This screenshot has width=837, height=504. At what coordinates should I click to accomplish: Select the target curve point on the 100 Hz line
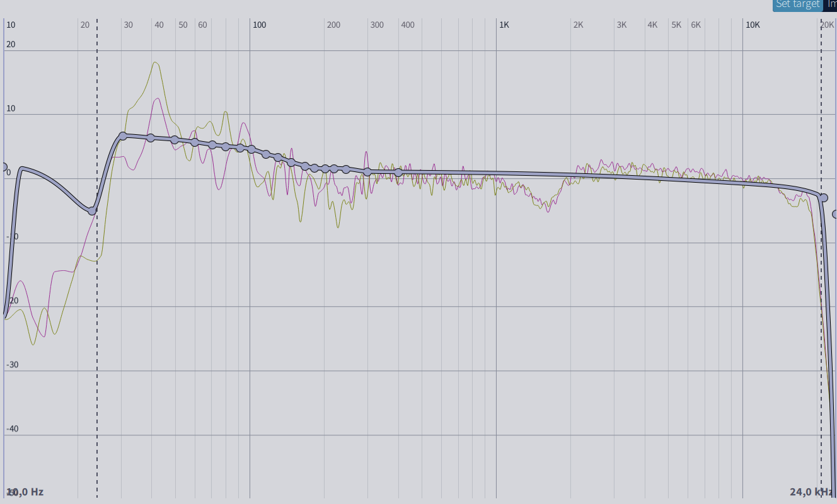(x=251, y=149)
